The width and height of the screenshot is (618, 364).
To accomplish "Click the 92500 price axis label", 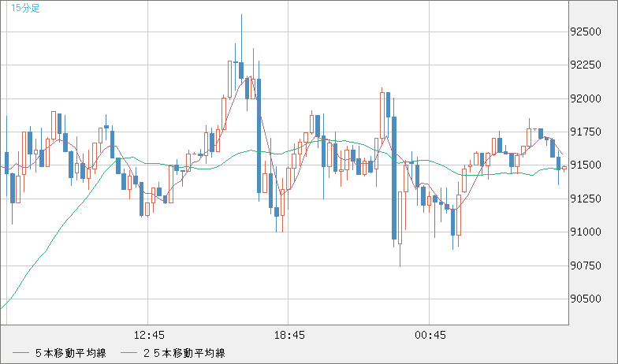I will click(x=586, y=32).
